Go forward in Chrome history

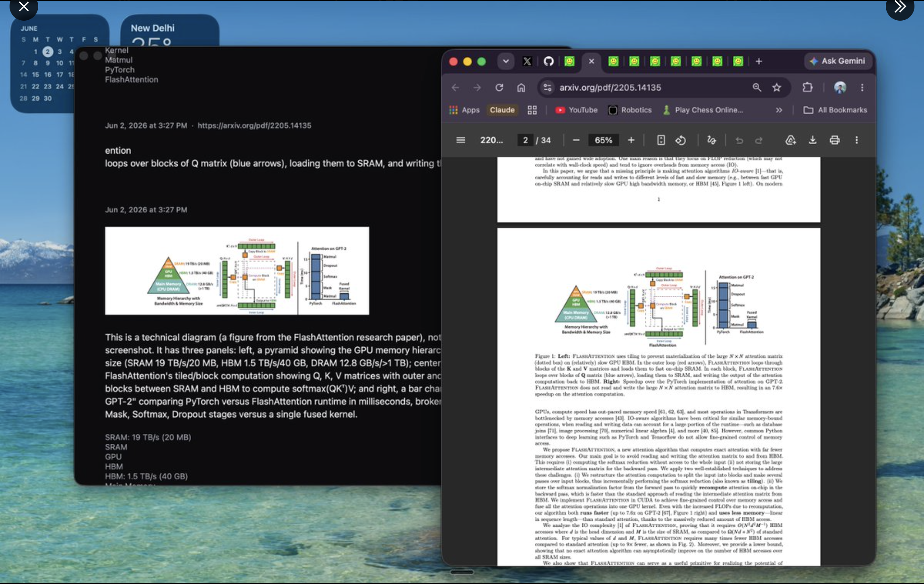(477, 87)
